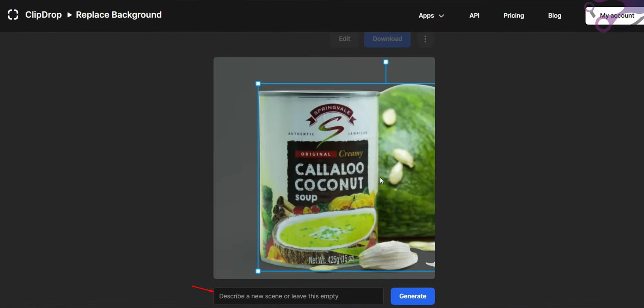Click the Replace Background breadcrumb title
Image resolution: width=644 pixels, height=308 pixels.
(x=119, y=15)
